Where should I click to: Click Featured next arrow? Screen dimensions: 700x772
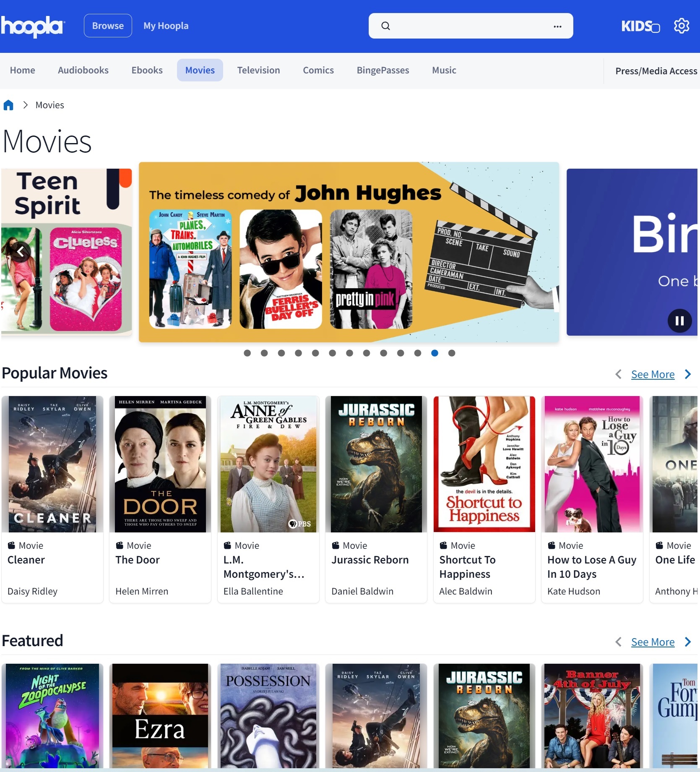(688, 642)
